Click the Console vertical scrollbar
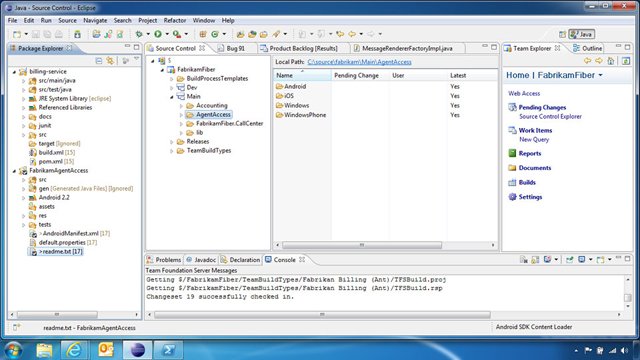The width and height of the screenshot is (640, 360). (628, 298)
